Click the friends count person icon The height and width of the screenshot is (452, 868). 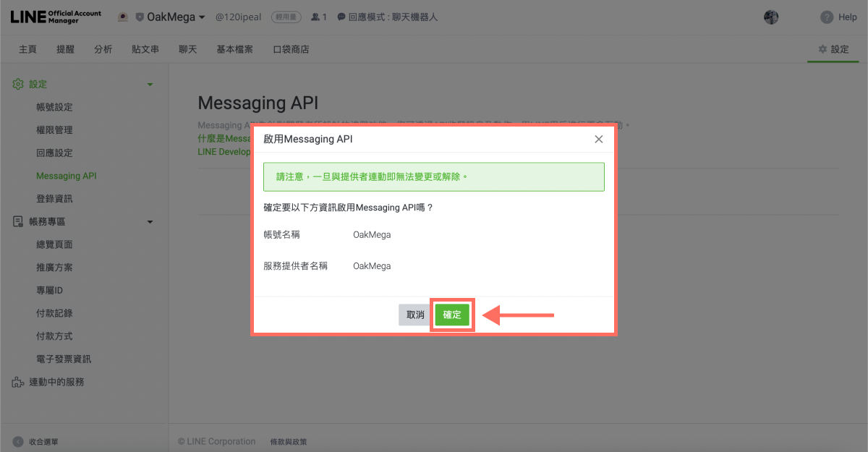tap(315, 17)
